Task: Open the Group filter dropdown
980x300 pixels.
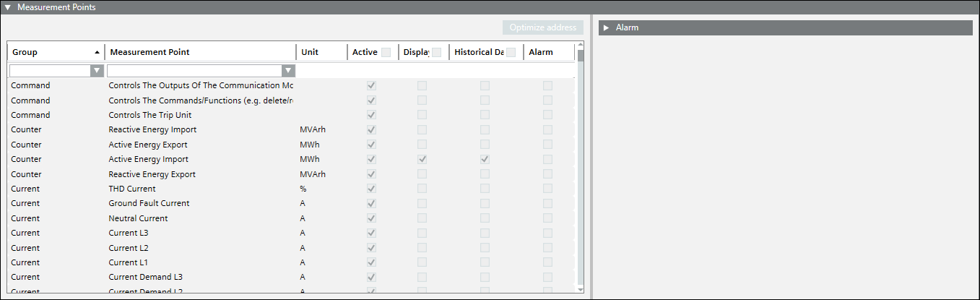Action: [97, 71]
